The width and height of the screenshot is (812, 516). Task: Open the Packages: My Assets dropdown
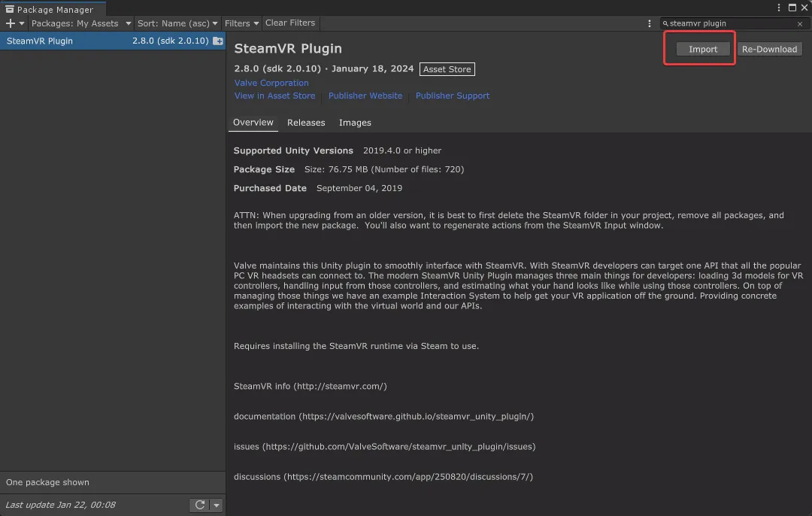click(81, 23)
